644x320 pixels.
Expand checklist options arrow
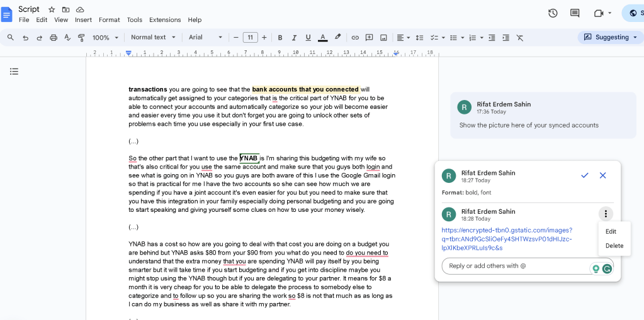443,38
